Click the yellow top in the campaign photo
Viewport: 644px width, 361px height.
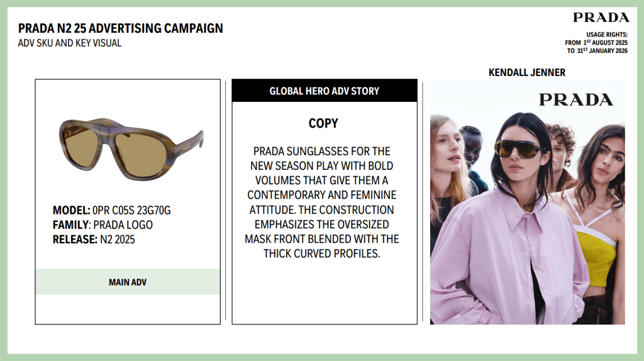(595, 256)
